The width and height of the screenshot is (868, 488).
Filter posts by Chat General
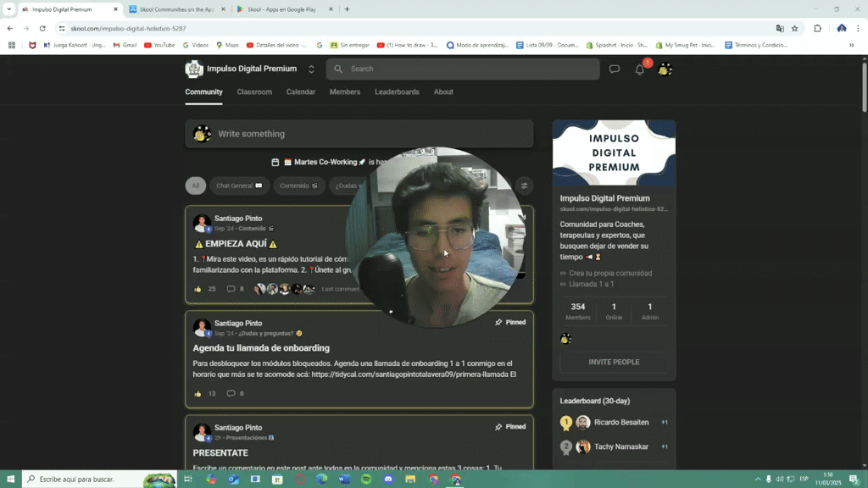tap(239, 186)
